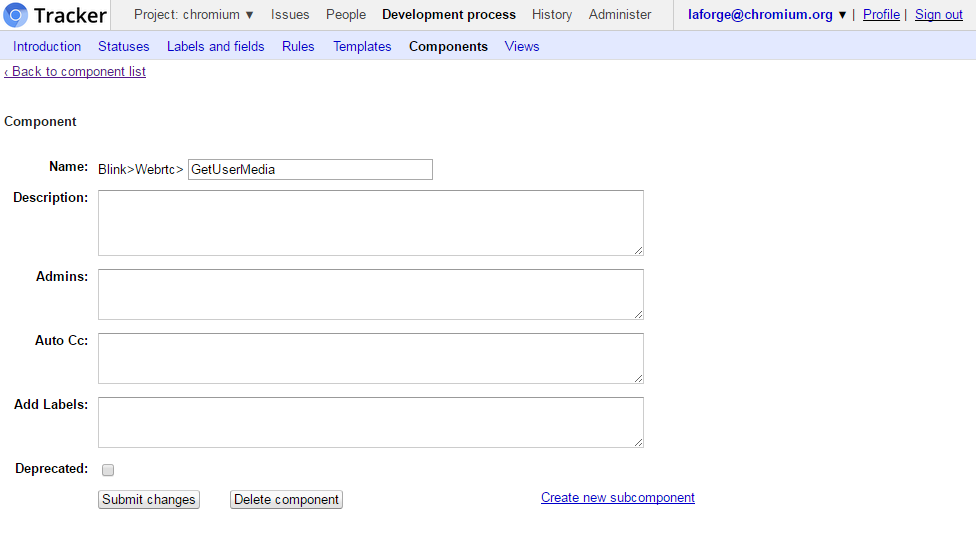Viewport: 976px width, 539px height.
Task: Open the Rules tab
Action: click(x=298, y=47)
